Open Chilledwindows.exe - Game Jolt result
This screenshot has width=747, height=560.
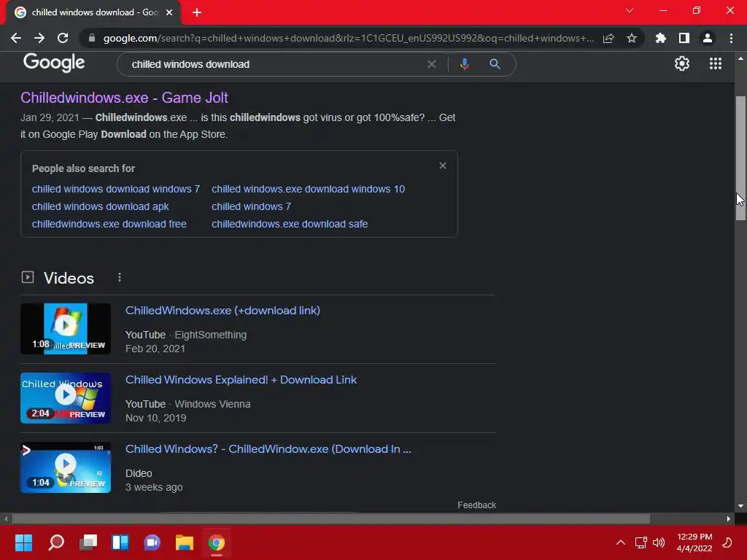[124, 98]
